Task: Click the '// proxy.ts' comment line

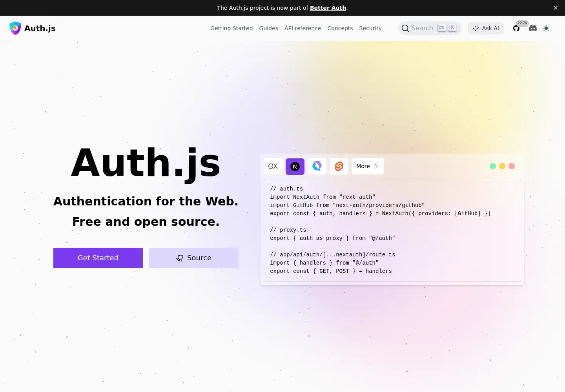Action: tap(288, 230)
